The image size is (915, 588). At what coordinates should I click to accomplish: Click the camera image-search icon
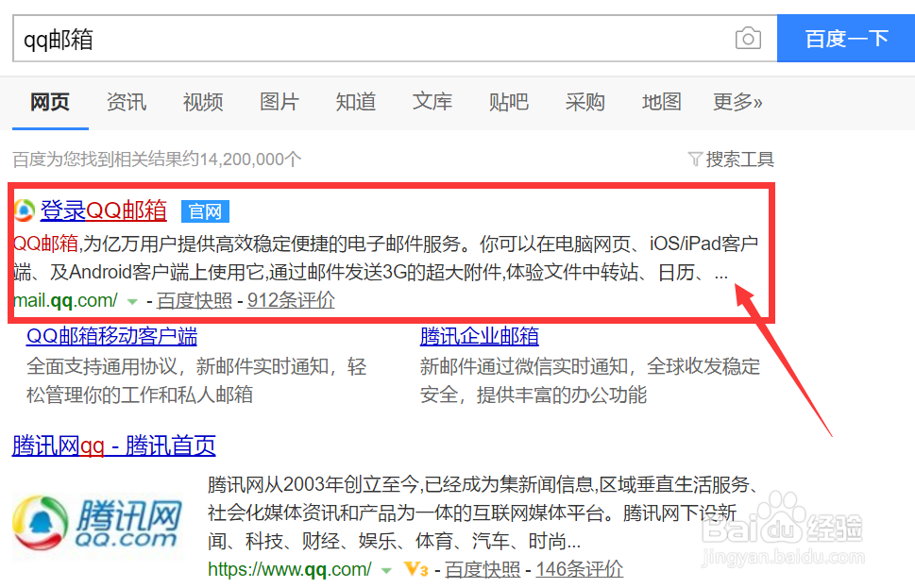[748, 39]
